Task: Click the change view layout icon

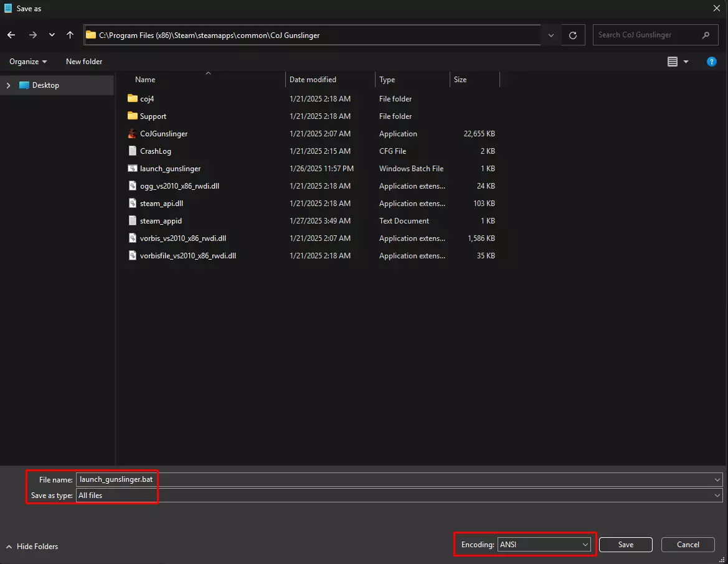Action: tap(673, 62)
